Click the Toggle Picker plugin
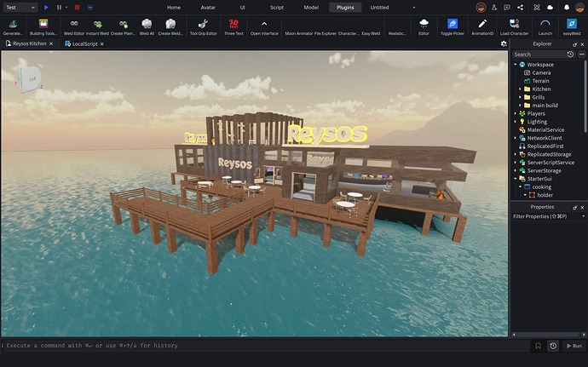 point(453,27)
